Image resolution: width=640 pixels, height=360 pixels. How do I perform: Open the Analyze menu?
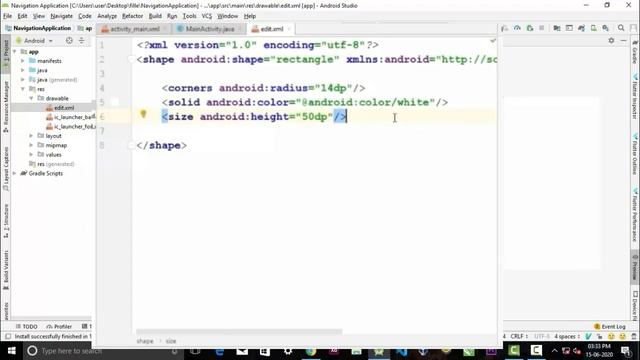click(x=107, y=16)
